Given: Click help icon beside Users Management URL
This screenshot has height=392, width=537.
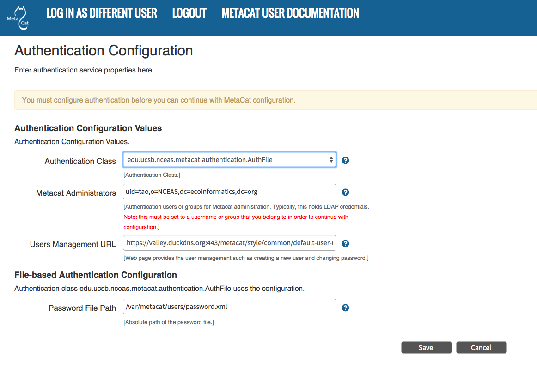Looking at the screenshot, I should 345,244.
